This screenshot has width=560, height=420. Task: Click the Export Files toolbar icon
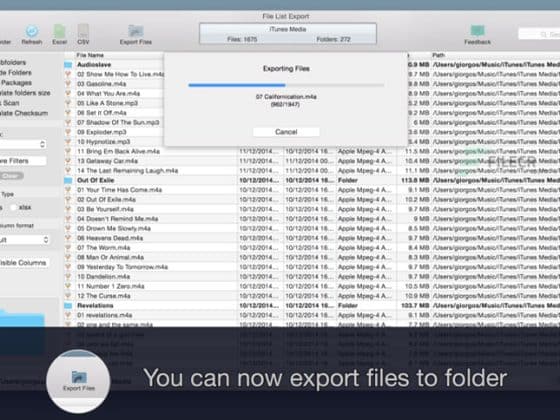coord(136,35)
